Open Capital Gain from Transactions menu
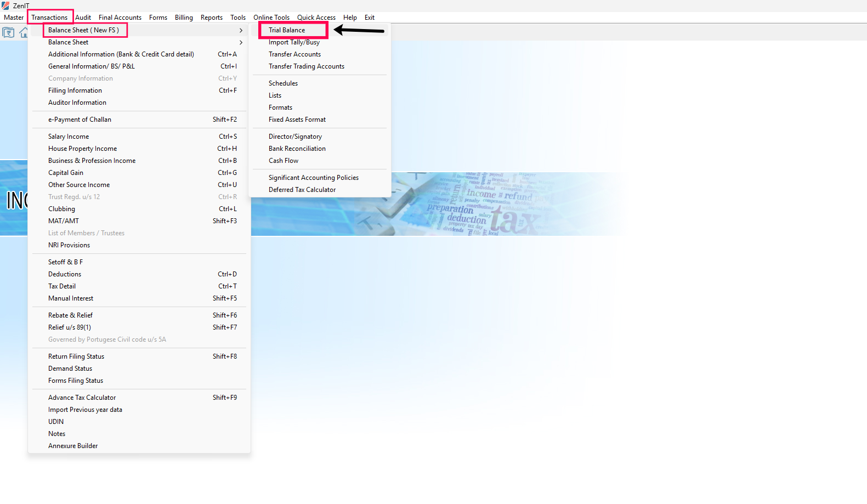 (66, 173)
